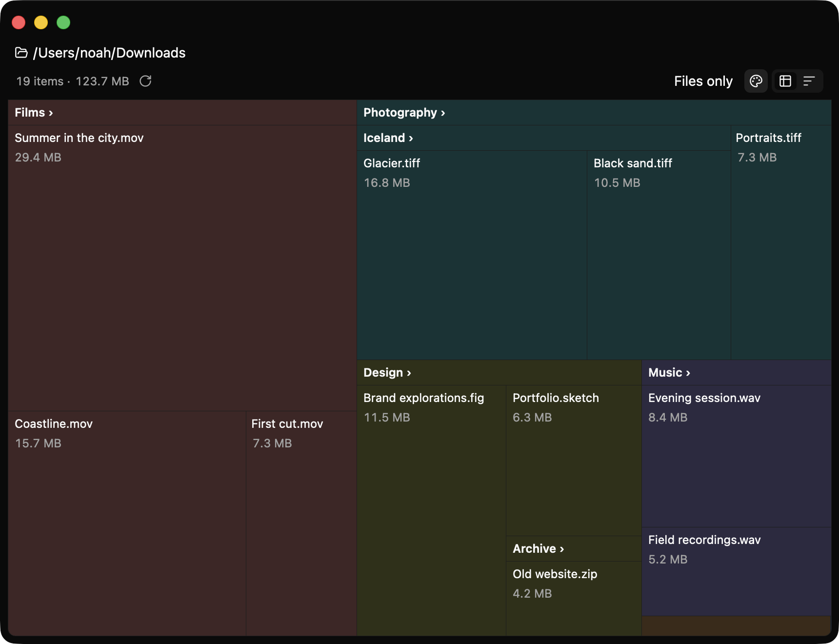This screenshot has width=839, height=644.
Task: Toggle the Files only filter
Action: point(703,81)
